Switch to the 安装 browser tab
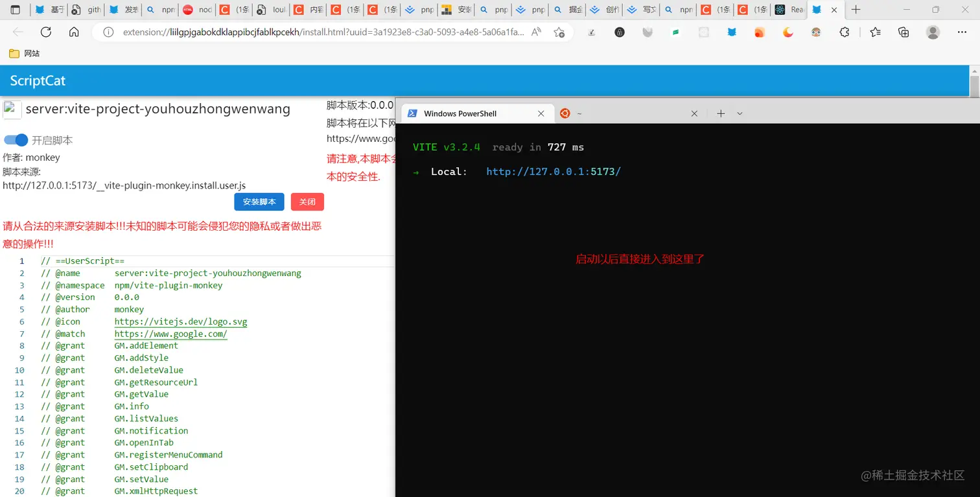Screen dimensions: 980x497 [456, 10]
